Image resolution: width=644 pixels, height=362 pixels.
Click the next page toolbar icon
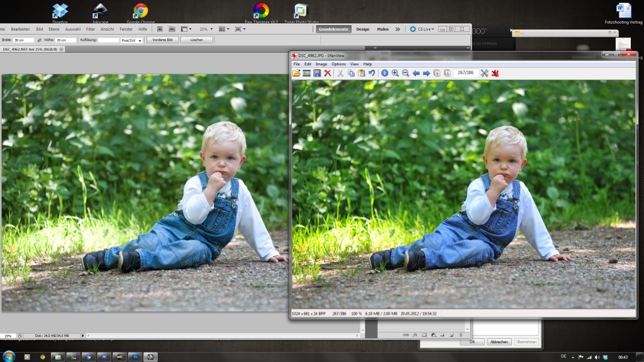pyautogui.click(x=447, y=73)
